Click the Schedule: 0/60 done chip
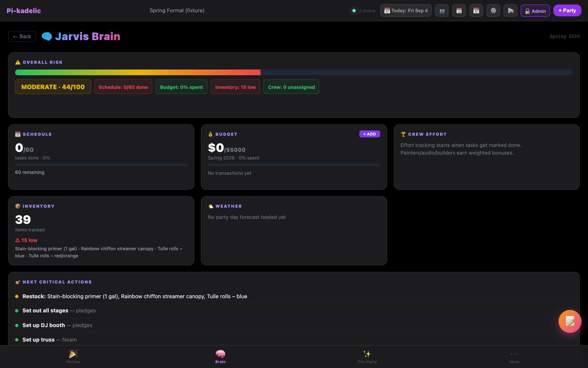 (123, 87)
